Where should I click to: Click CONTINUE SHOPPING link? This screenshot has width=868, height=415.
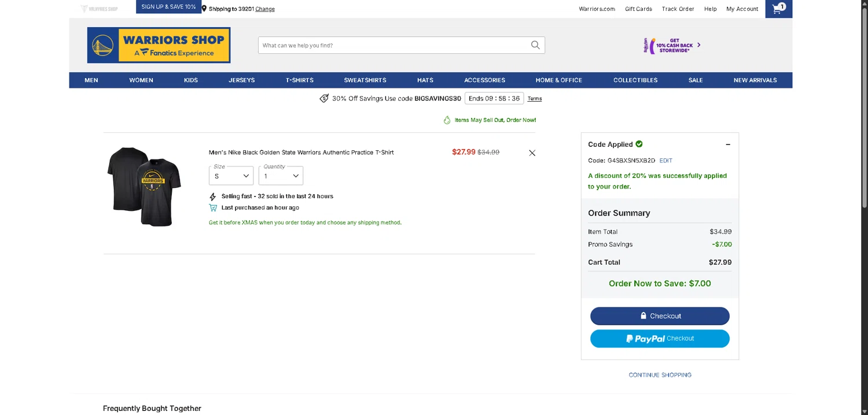[x=660, y=375]
